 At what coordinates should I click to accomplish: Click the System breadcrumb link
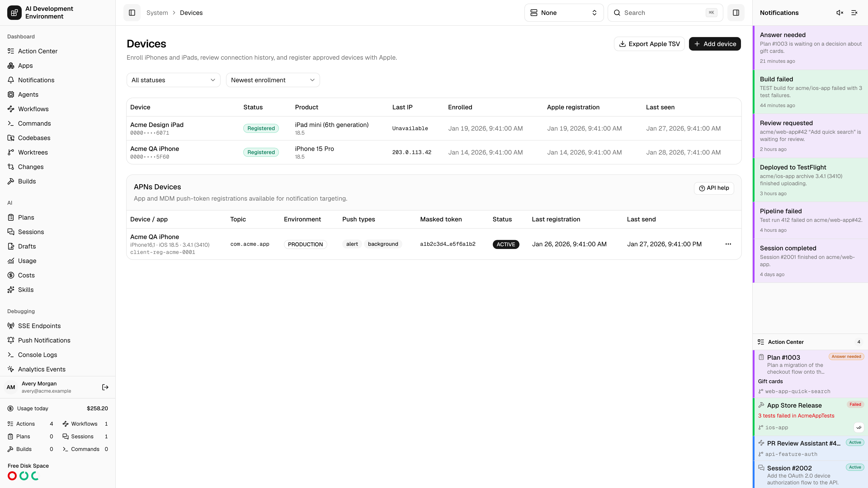tap(157, 13)
